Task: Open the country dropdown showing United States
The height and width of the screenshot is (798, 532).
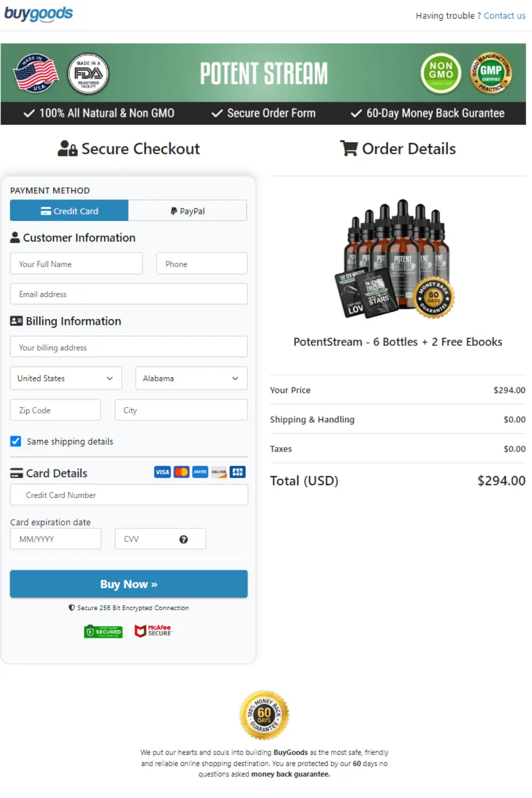Action: pos(65,378)
